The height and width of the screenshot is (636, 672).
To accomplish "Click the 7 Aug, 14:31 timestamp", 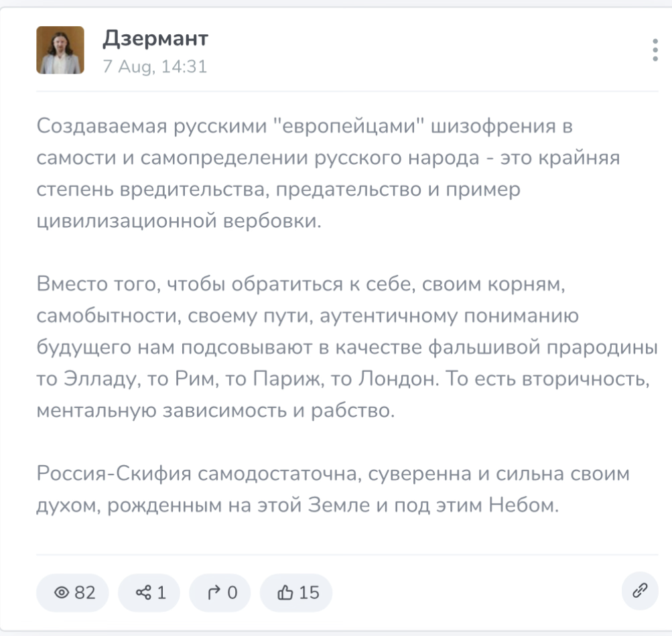I will (x=155, y=66).
